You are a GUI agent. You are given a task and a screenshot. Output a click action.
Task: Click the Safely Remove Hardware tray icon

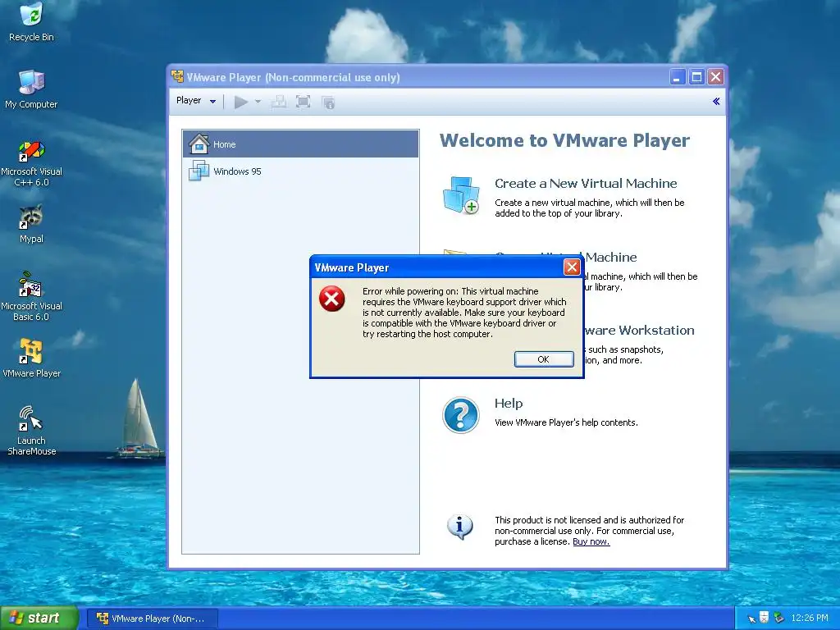pos(778,618)
